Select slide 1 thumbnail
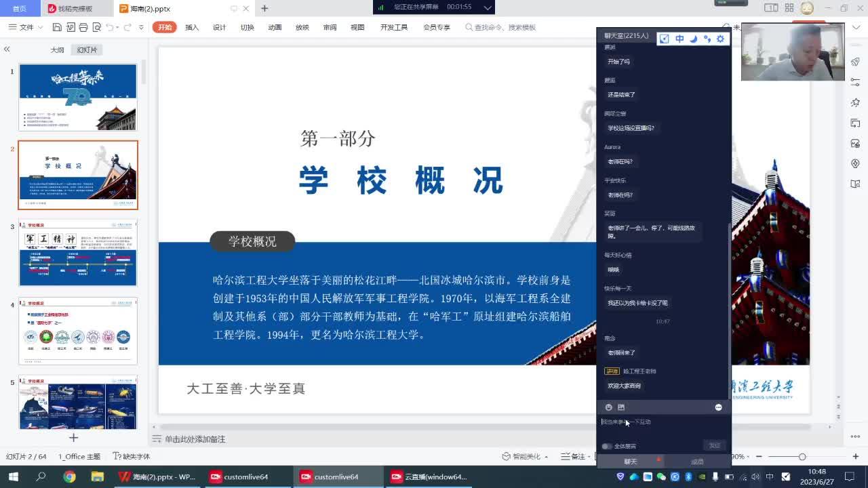 pos(78,97)
